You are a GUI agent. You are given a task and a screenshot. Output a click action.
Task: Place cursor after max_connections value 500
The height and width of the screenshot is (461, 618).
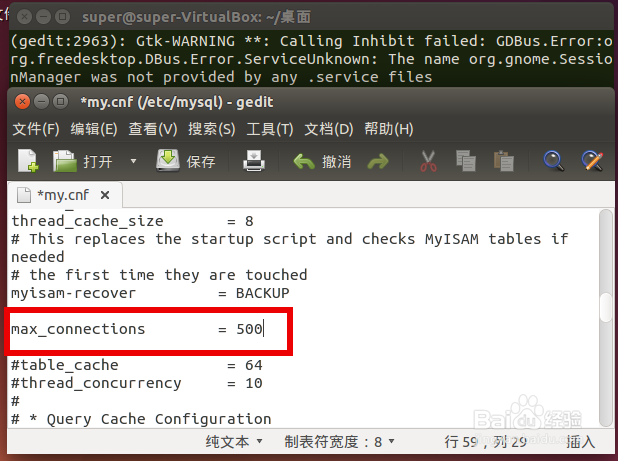pyautogui.click(x=263, y=329)
